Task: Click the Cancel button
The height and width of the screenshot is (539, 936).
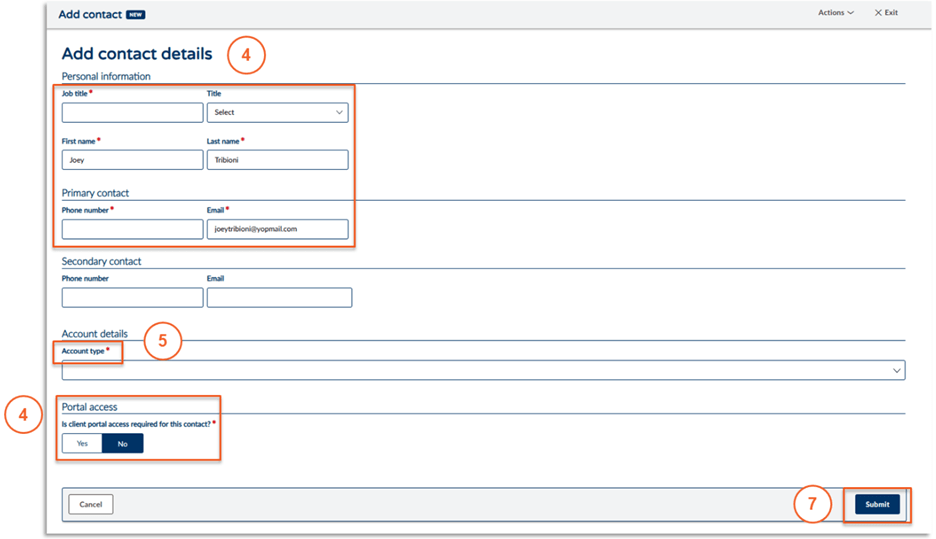Action: pyautogui.click(x=91, y=504)
